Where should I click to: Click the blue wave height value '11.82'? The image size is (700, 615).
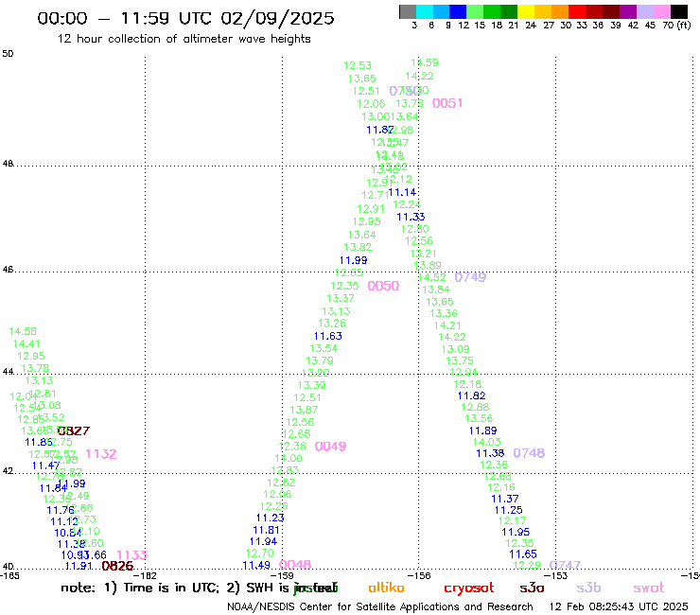(472, 395)
